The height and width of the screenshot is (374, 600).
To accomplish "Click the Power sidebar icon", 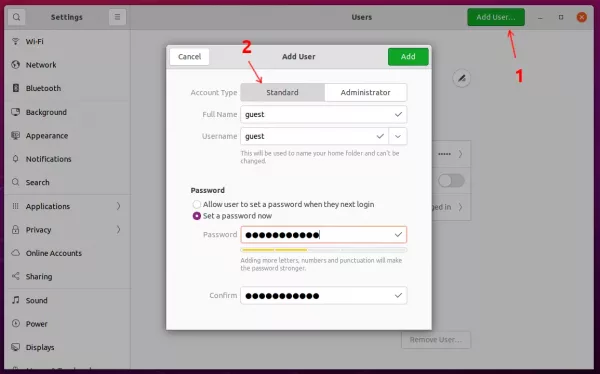I will coord(15,324).
